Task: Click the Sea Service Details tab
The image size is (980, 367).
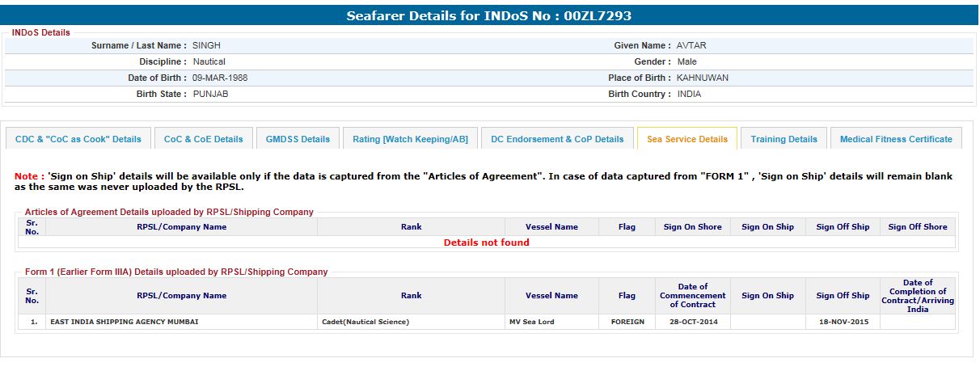Action: tap(686, 139)
